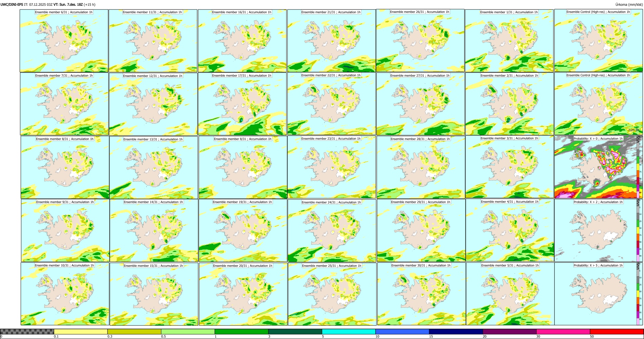Open the Ensemble member 6/31 map panel
Viewport: 644px width, 339px height.
click(64, 41)
